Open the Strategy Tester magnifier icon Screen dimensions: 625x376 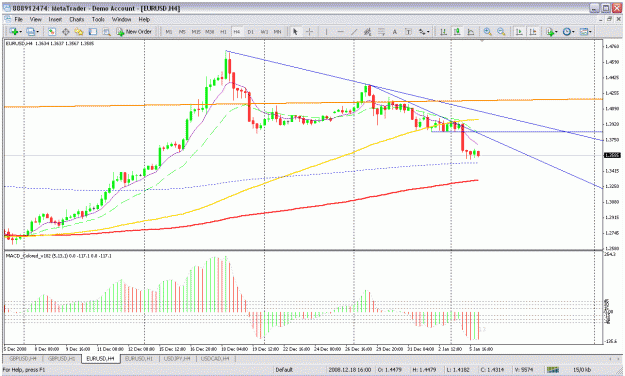(x=106, y=31)
